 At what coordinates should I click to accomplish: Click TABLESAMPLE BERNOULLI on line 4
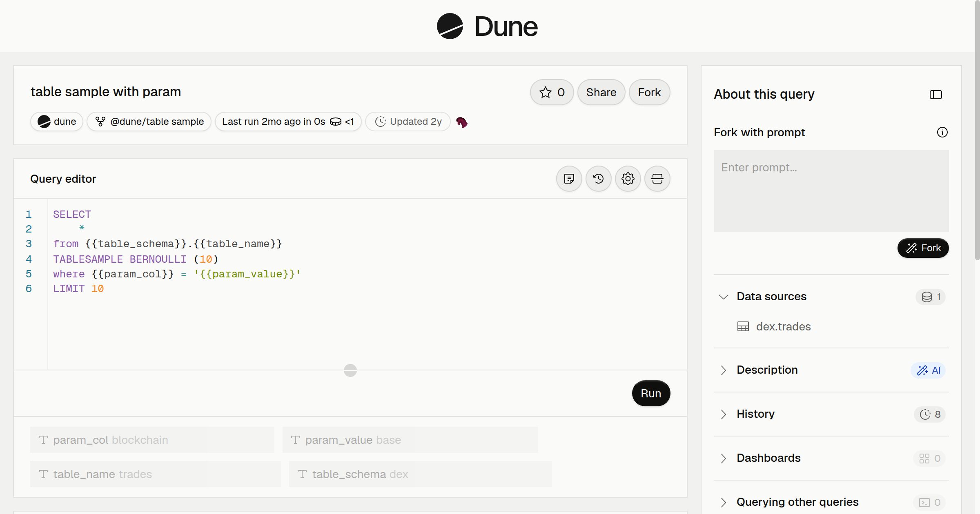(120, 259)
